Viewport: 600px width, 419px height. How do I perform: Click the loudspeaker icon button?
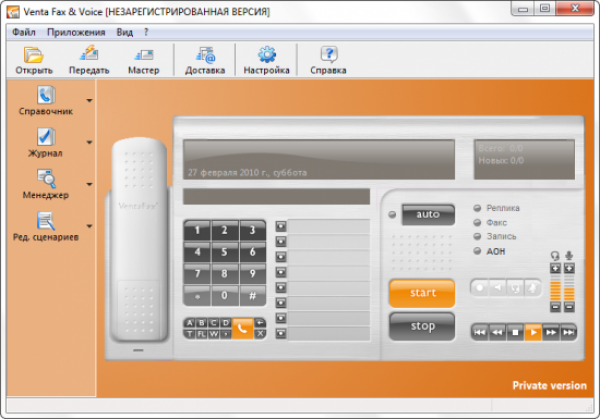click(497, 288)
